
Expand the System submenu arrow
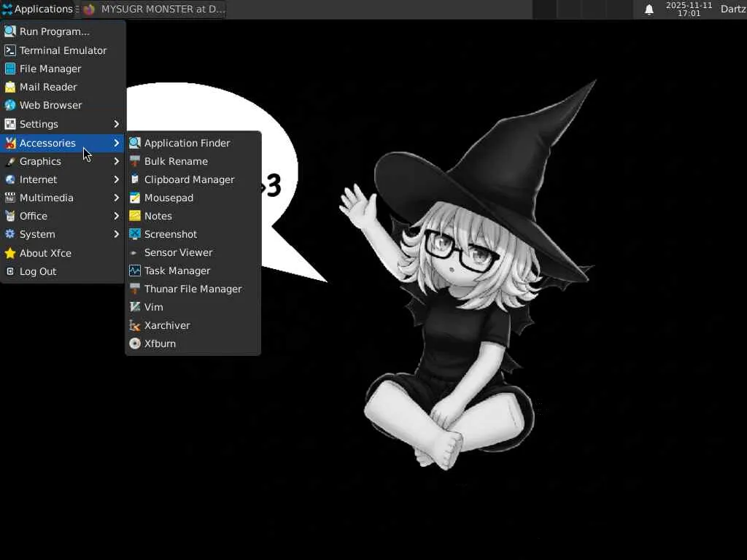pos(116,234)
